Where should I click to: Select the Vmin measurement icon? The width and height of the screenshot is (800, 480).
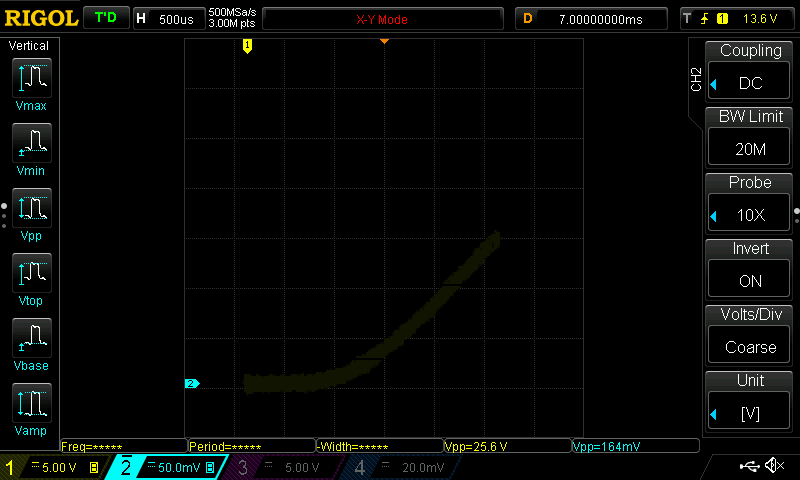[32, 143]
